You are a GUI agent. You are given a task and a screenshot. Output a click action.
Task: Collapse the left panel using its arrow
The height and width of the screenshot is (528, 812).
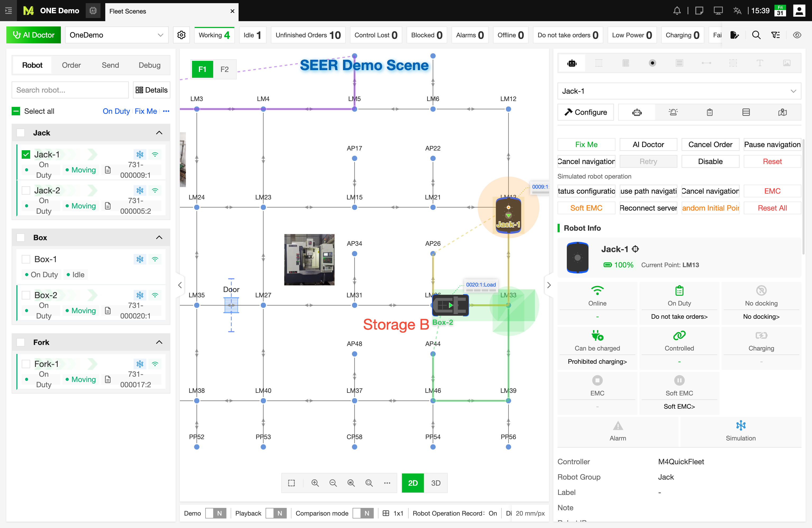pyautogui.click(x=180, y=285)
